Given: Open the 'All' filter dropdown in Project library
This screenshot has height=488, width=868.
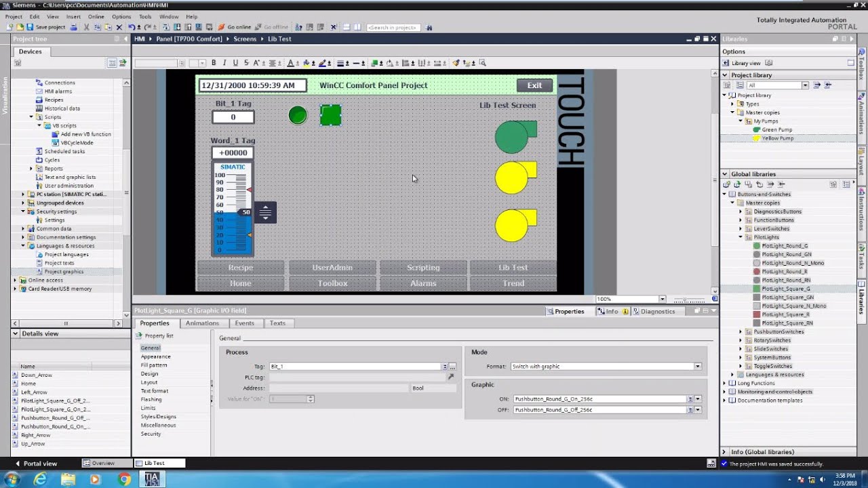Looking at the screenshot, I should tap(805, 85).
